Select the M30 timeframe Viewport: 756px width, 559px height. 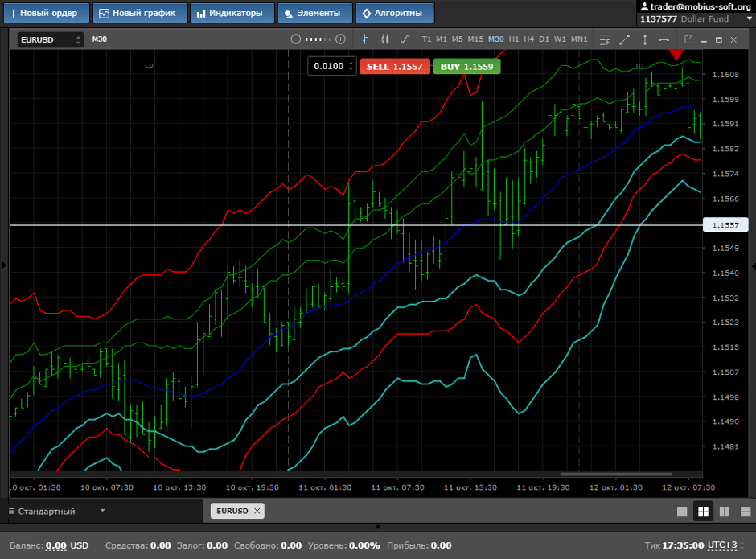pyautogui.click(x=496, y=39)
